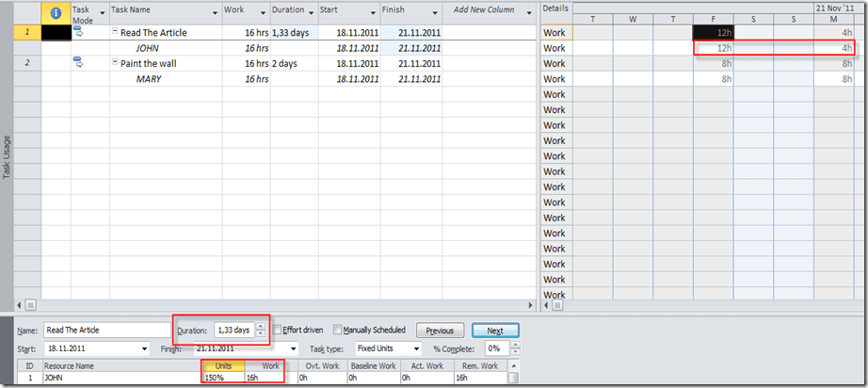Select the 150% Units cell for JOHN

point(221,378)
